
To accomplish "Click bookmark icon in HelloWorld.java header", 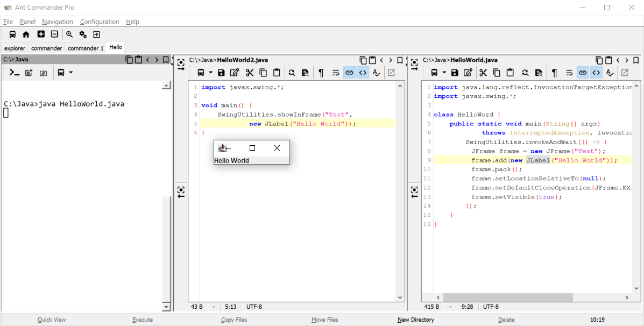I will (x=636, y=60).
